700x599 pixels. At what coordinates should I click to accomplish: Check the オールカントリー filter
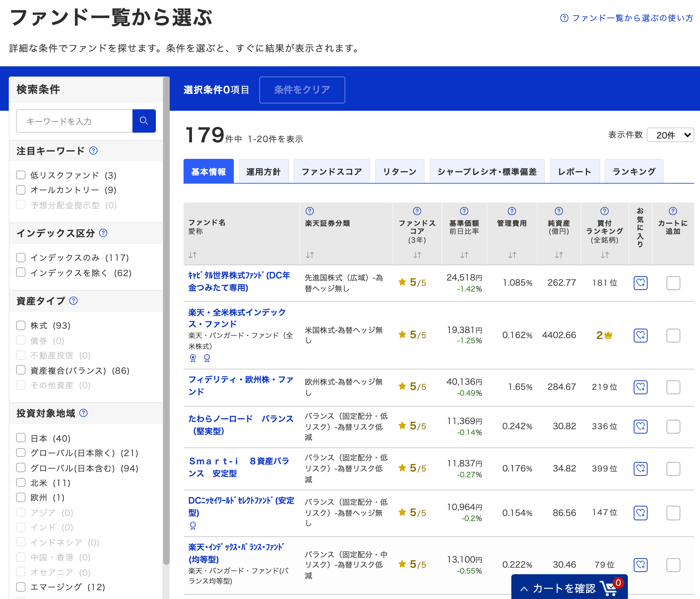(x=21, y=190)
